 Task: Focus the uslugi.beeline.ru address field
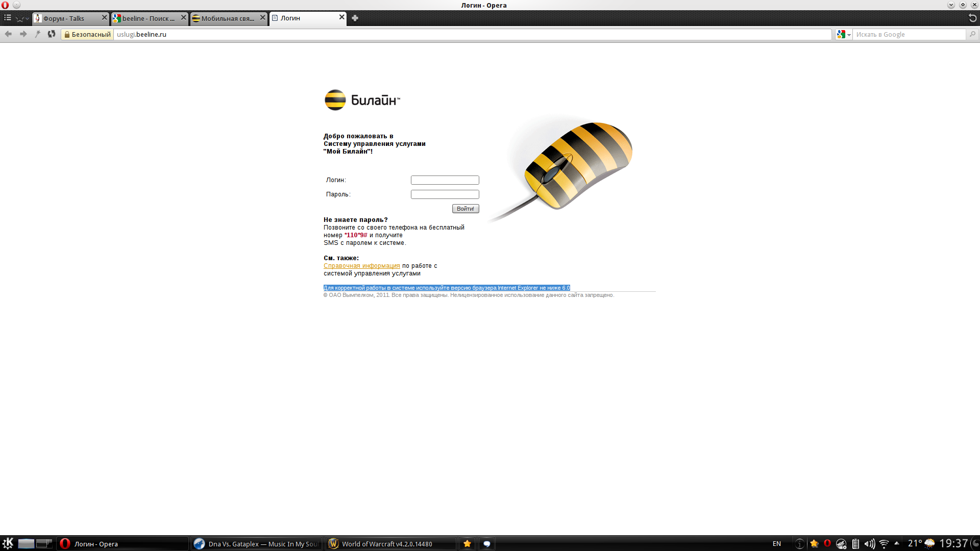point(472,34)
